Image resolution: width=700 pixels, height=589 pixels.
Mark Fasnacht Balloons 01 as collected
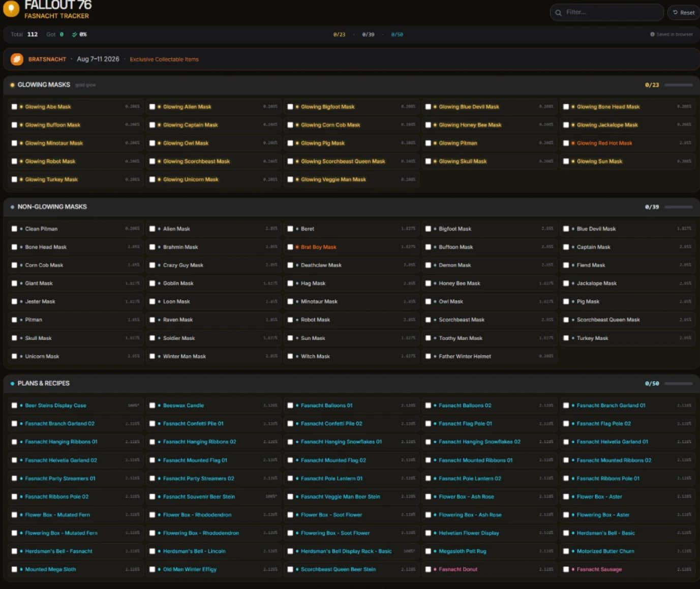[x=290, y=406]
